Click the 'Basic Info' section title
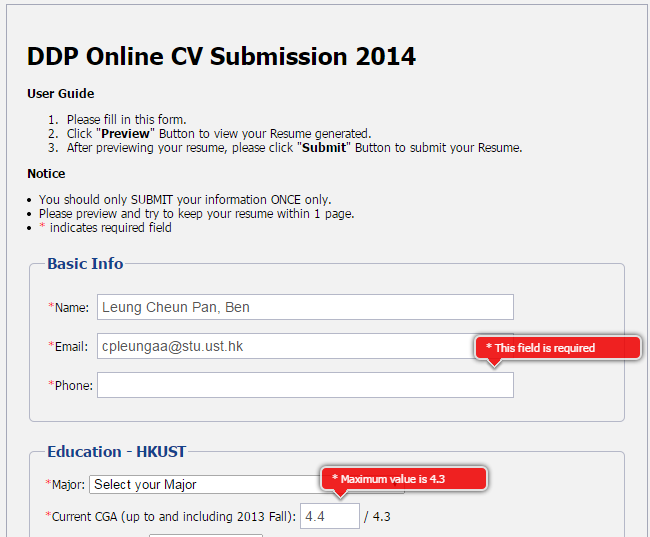This screenshot has height=537, width=650. pyautogui.click(x=85, y=264)
